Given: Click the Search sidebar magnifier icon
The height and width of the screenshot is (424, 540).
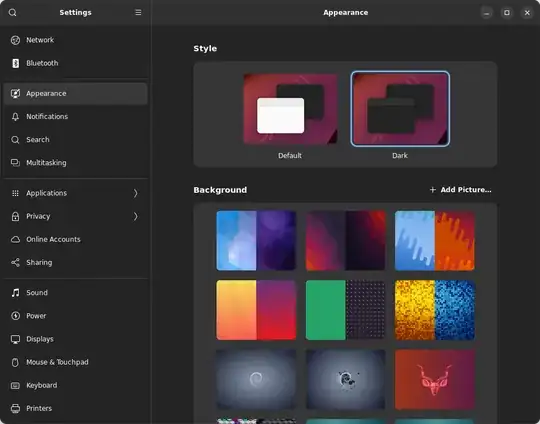Looking at the screenshot, I should click(15, 140).
